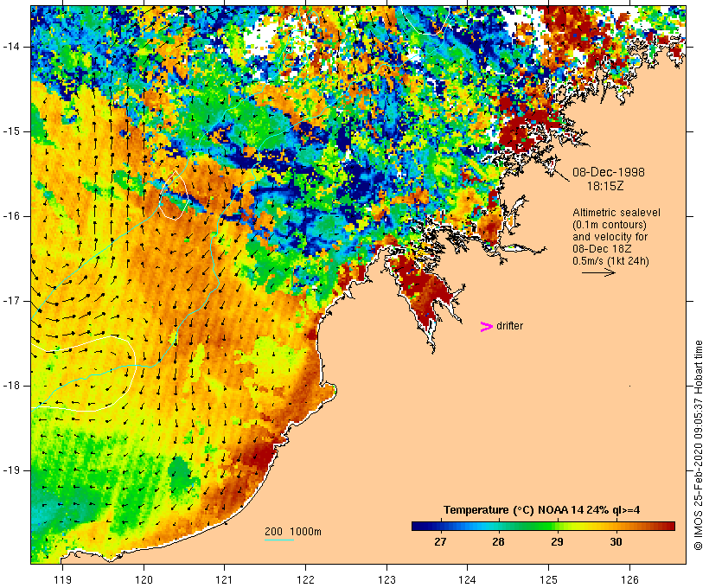709x588 pixels.
Task: Click the 'drifter' legend label
Action: click(509, 326)
